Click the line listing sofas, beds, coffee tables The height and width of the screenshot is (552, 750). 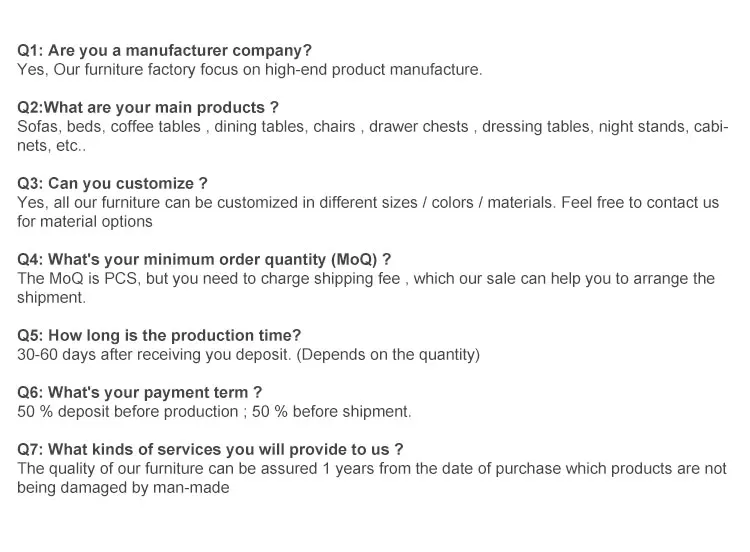[372, 127]
